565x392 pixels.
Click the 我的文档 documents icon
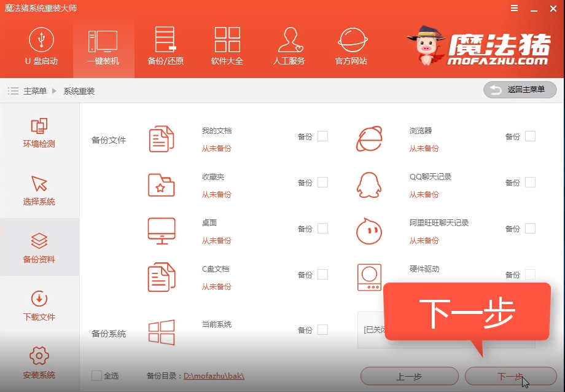pyautogui.click(x=162, y=138)
